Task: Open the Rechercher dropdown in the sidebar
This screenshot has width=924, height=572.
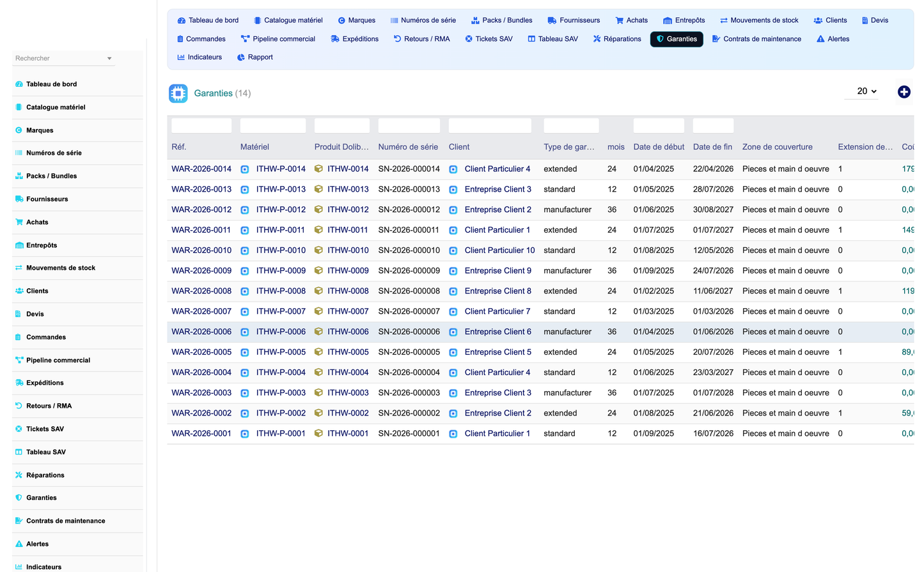Action: (63, 58)
